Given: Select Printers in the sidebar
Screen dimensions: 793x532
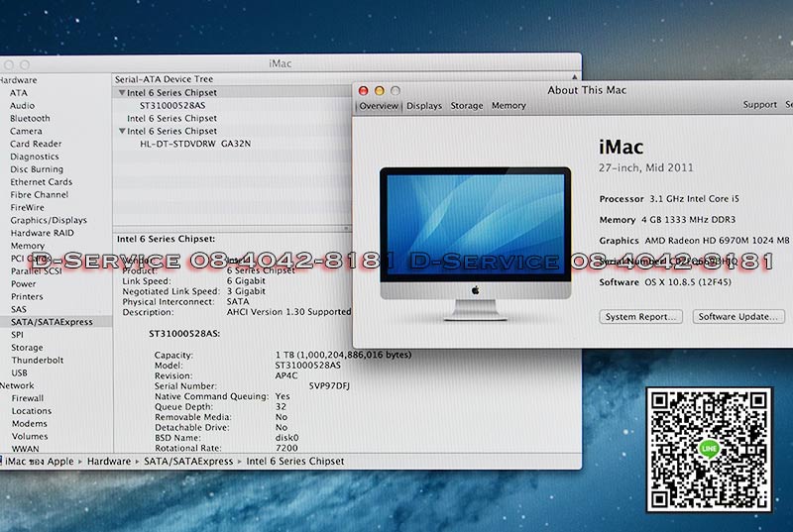Looking at the screenshot, I should [x=27, y=296].
